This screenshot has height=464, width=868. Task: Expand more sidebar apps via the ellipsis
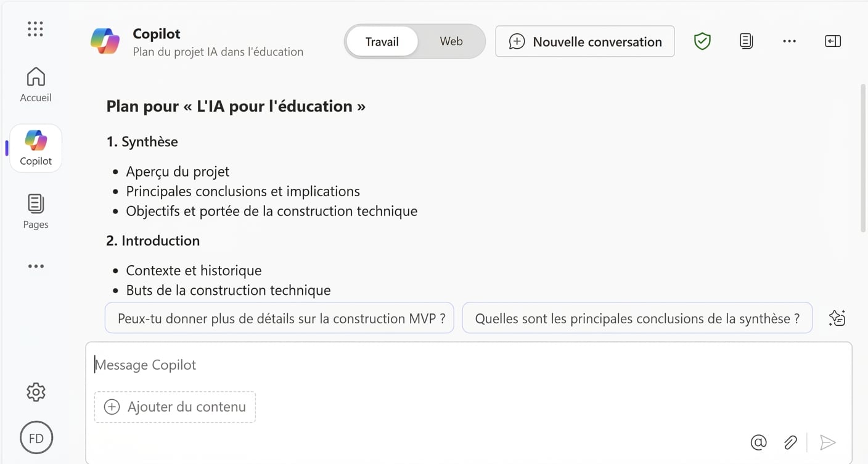tap(35, 266)
